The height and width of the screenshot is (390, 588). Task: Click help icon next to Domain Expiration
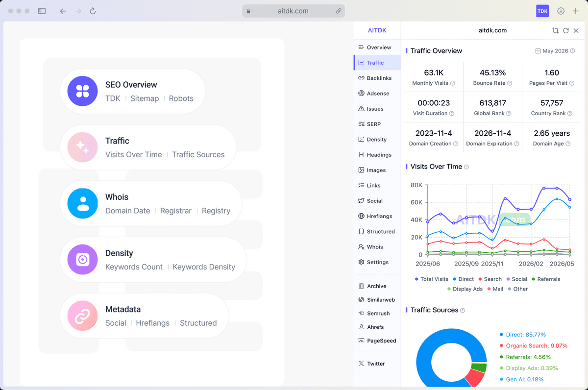coord(516,144)
